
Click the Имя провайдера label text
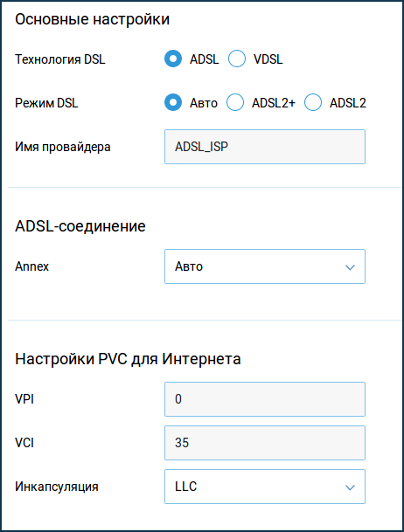63,148
